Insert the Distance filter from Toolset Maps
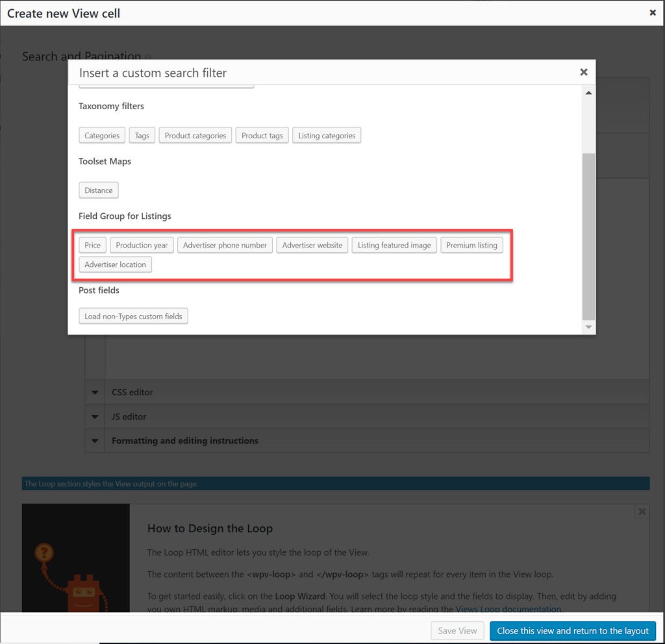The height and width of the screenshot is (644, 665). pos(99,190)
